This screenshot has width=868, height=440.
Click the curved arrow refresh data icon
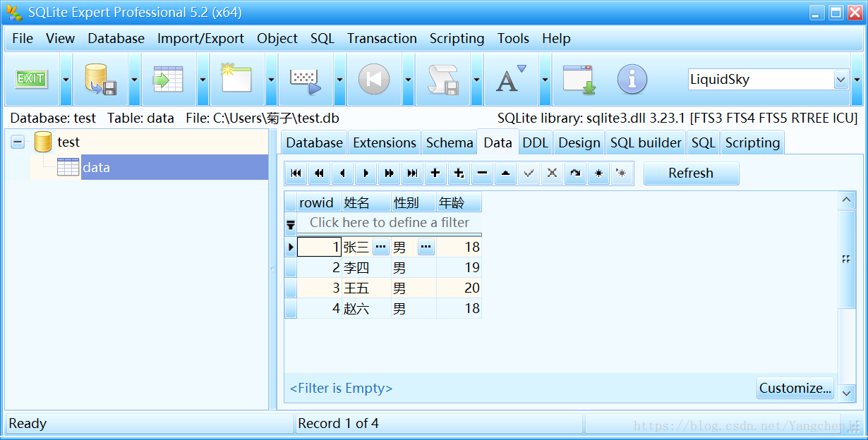575,173
